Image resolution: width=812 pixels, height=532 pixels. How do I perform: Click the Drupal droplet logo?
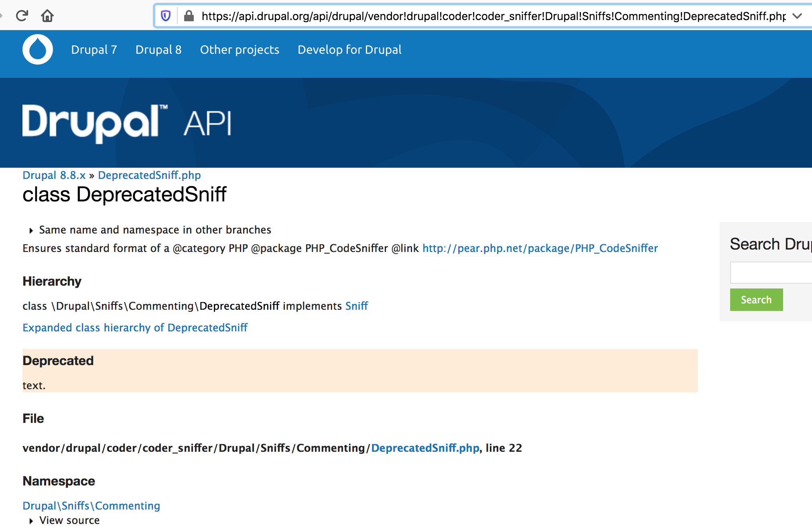37,49
